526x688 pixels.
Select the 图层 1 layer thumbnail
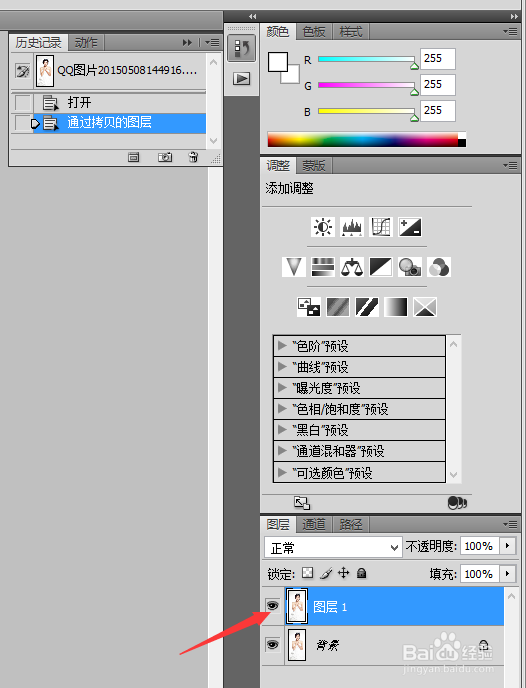(297, 606)
